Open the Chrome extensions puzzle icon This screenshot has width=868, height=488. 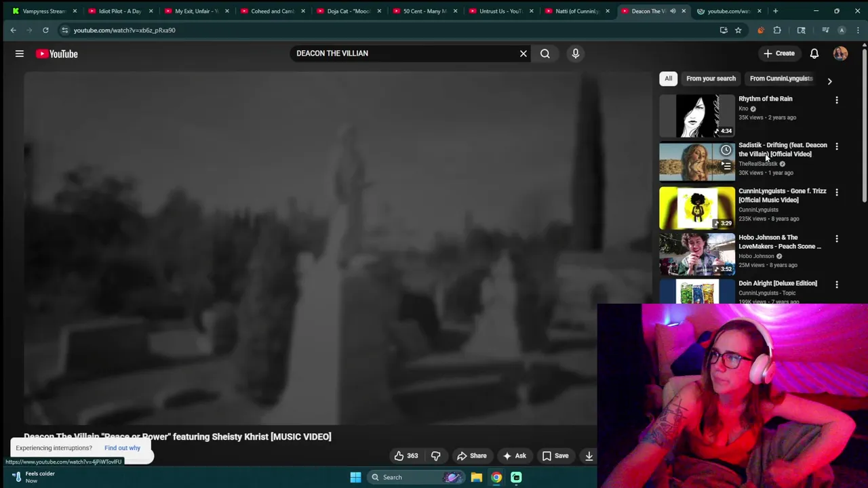(777, 30)
